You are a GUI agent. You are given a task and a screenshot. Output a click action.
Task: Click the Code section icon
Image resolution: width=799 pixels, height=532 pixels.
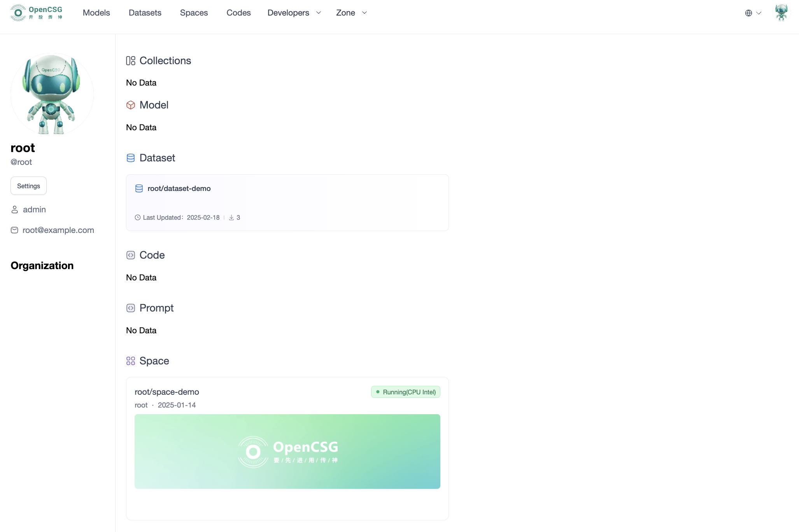tap(131, 255)
